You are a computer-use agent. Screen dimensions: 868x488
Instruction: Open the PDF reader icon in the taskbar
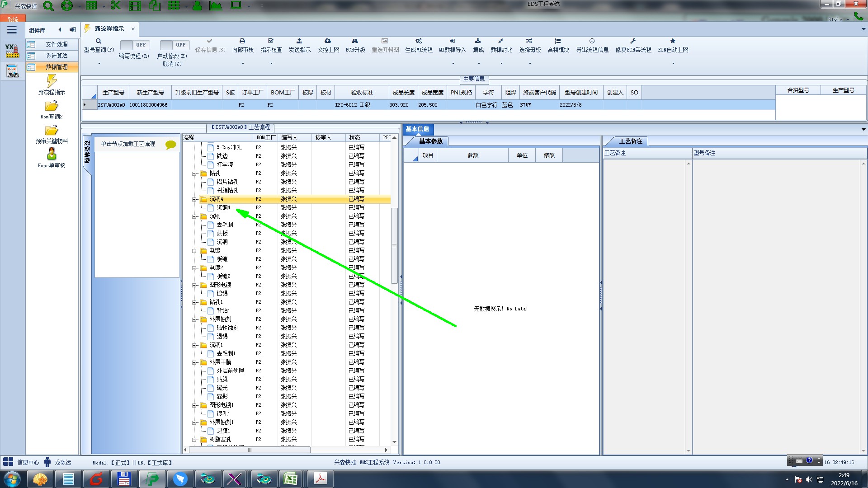tap(320, 479)
